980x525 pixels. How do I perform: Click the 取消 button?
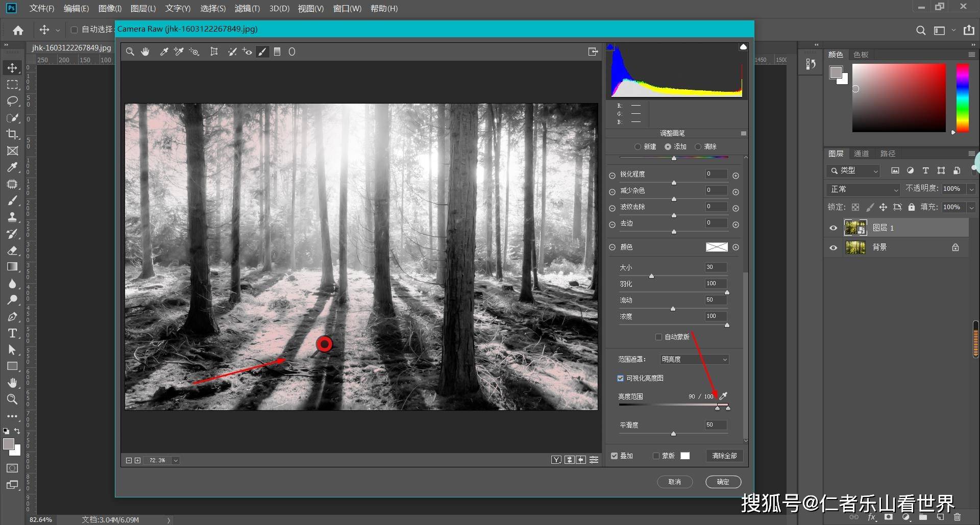[x=675, y=482]
